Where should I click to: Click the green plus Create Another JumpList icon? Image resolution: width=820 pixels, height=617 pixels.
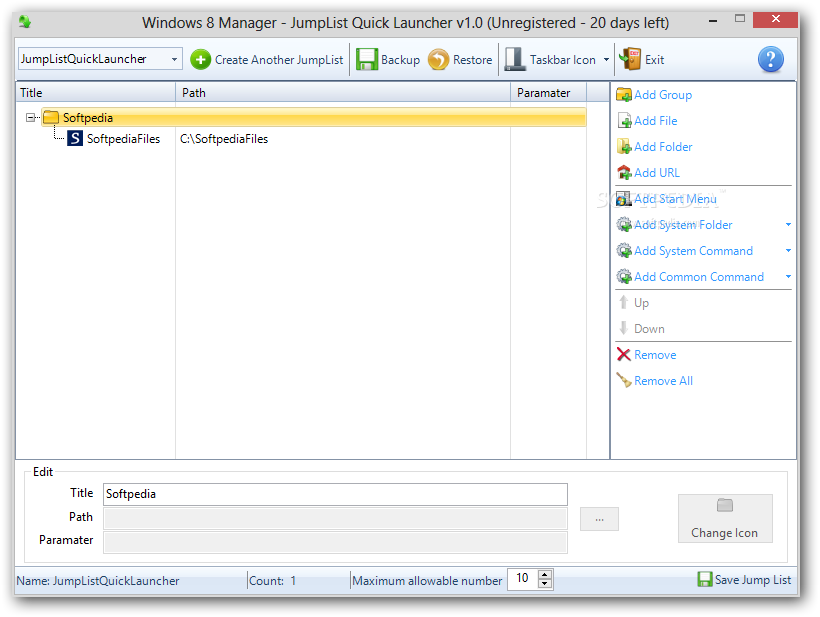(x=200, y=60)
